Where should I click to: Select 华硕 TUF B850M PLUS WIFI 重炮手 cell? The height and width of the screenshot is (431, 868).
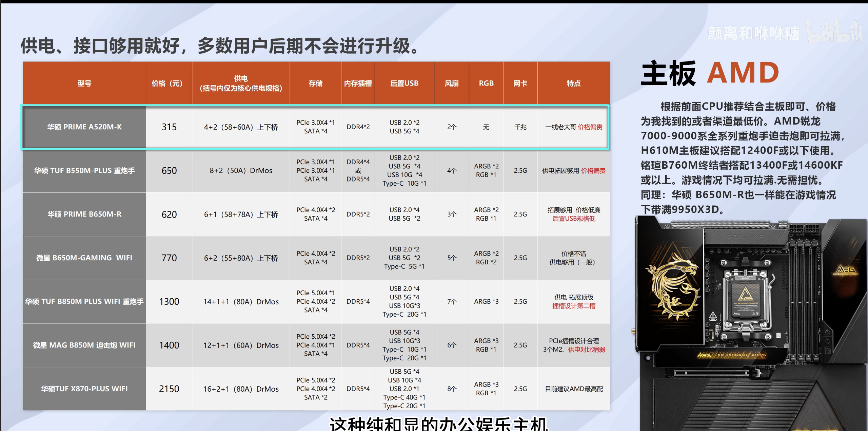point(84,301)
